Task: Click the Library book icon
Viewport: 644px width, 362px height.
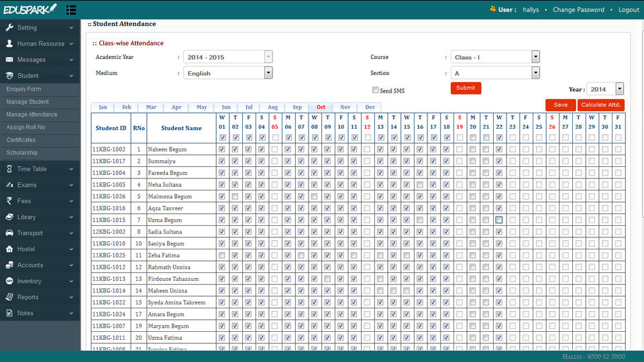Action: [x=9, y=217]
